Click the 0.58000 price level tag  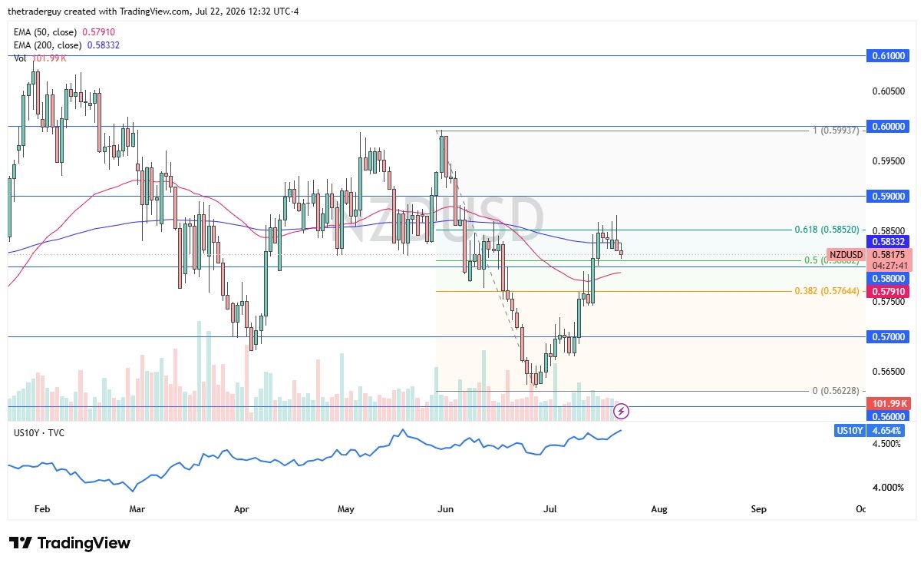(888, 278)
